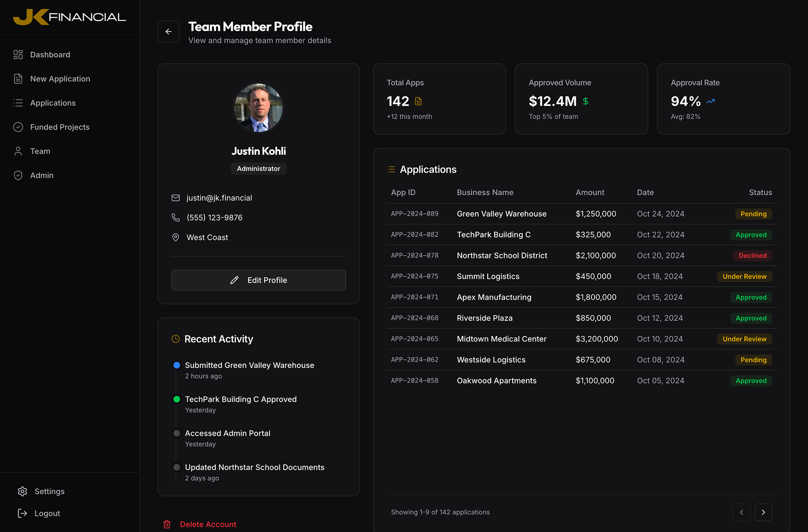808x532 pixels.
Task: Click the Submitted Green Valley Warehouse activity item
Action: 249,365
